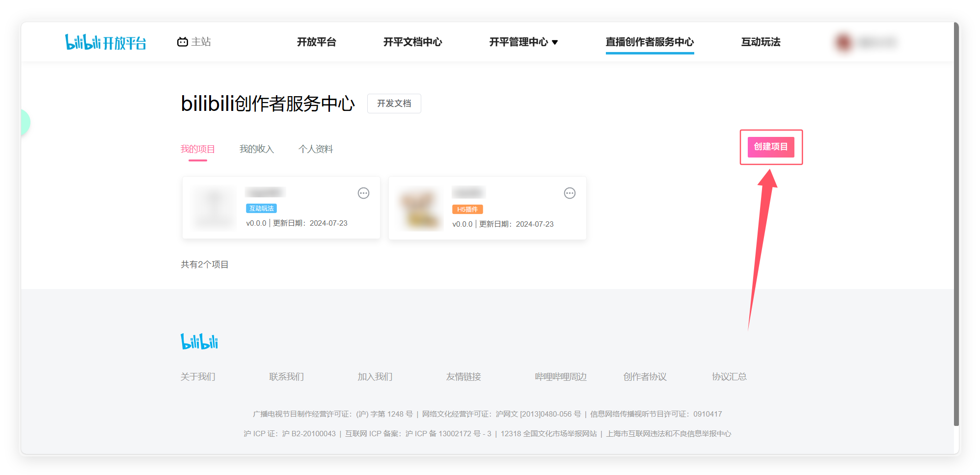Viewport: 980px width, 475px height.
Task: Click the page vertical scrollbar
Action: click(956, 224)
